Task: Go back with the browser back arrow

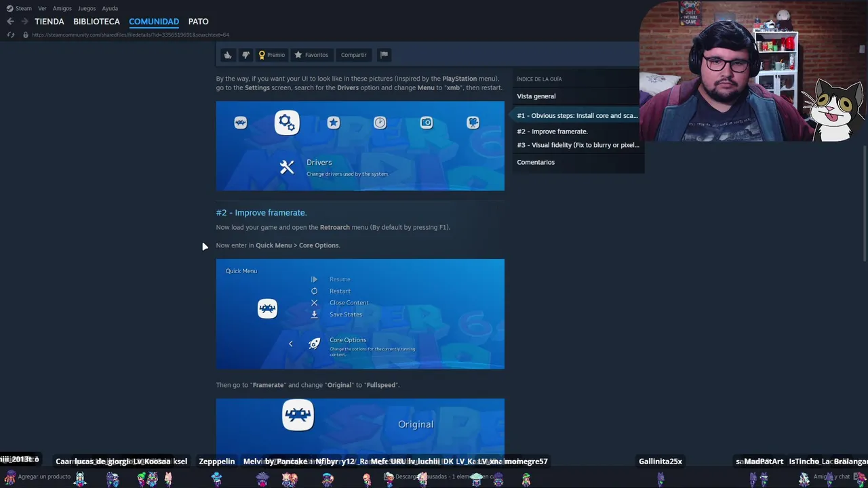Action: 10,22
